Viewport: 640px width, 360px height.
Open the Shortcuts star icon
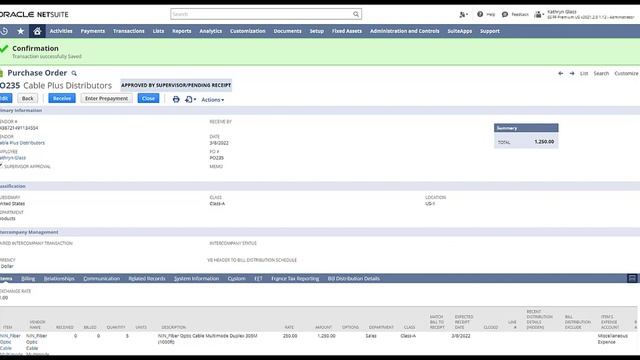pos(21,31)
